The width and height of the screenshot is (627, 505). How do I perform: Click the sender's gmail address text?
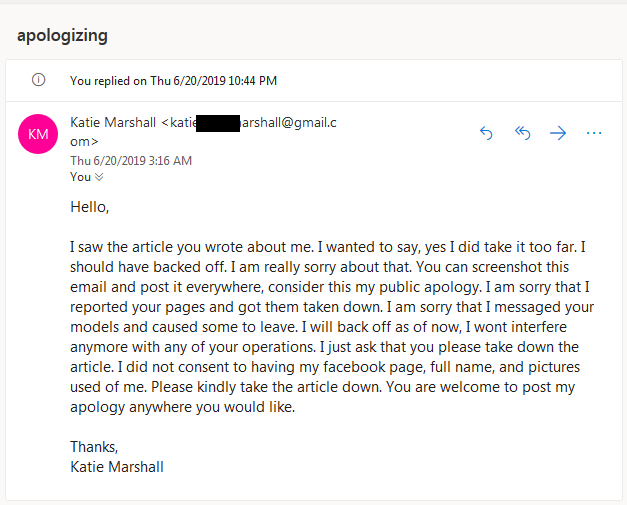288,123
